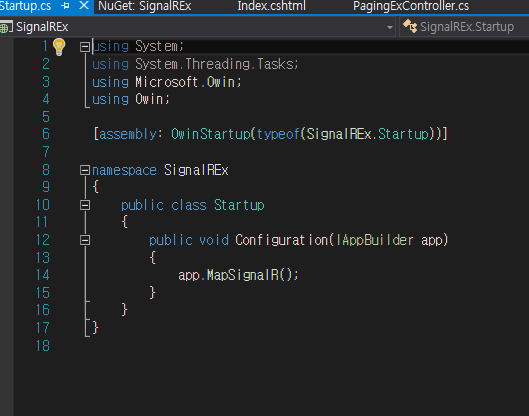
Task: Pin the Startup.cs tab
Action: (x=66, y=6)
